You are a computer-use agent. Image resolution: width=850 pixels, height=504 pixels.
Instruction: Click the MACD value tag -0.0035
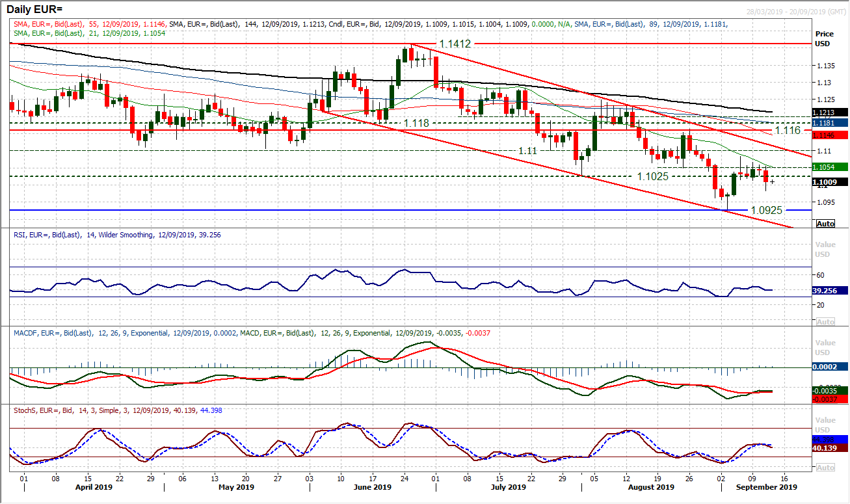coord(830,391)
